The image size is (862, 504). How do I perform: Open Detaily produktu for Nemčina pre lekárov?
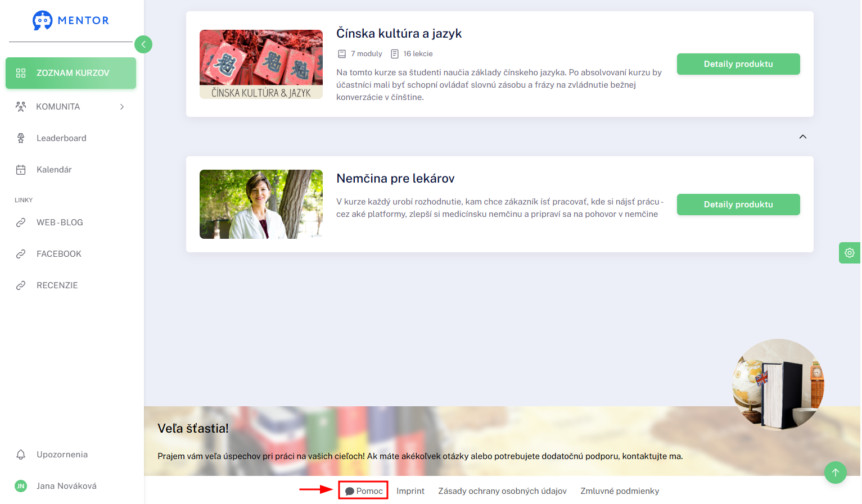(738, 205)
